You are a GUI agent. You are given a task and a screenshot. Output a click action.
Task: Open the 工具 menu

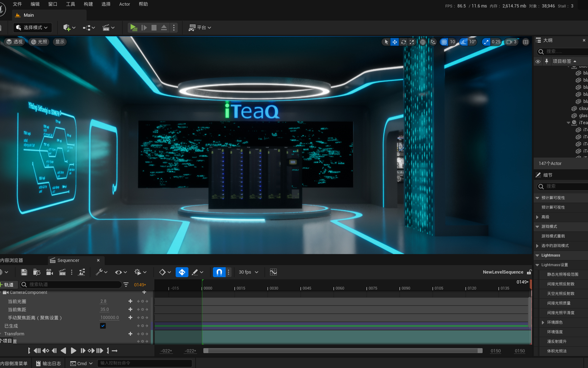(x=71, y=4)
